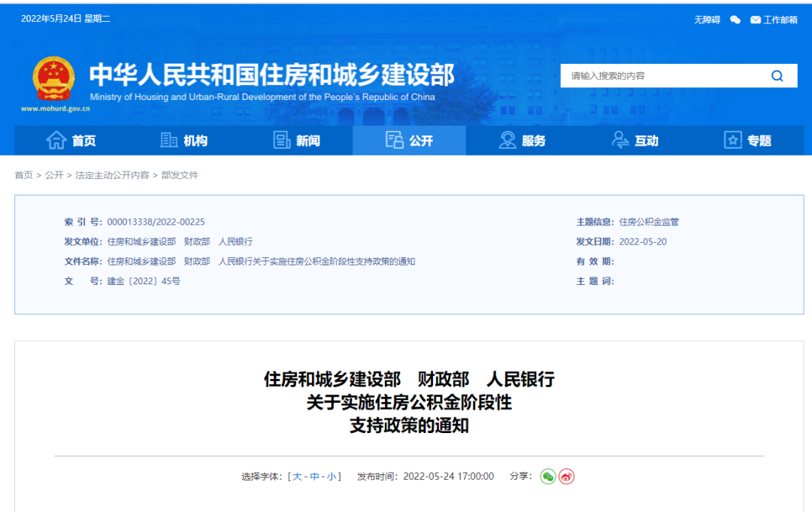Click the document number 建金〔2022〕45号
The image size is (812, 512).
click(x=144, y=281)
